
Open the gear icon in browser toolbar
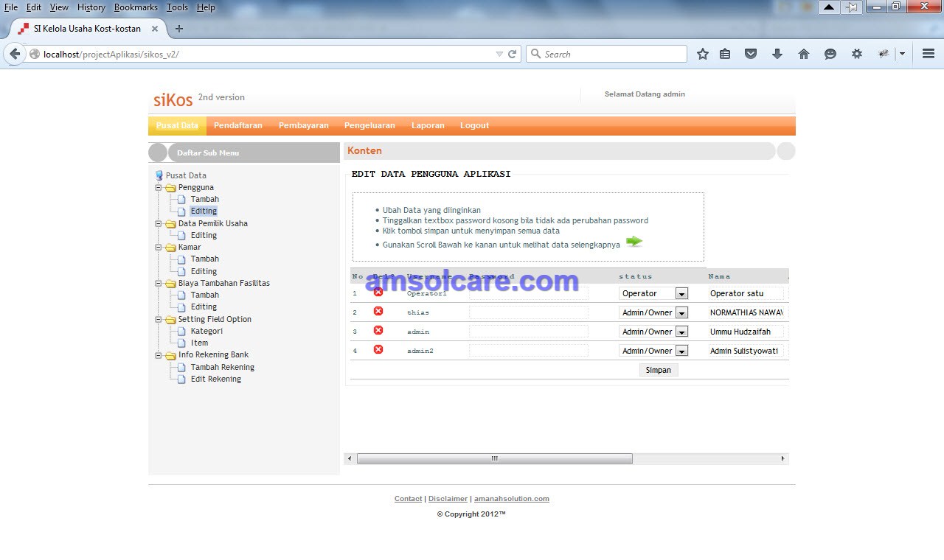click(856, 54)
